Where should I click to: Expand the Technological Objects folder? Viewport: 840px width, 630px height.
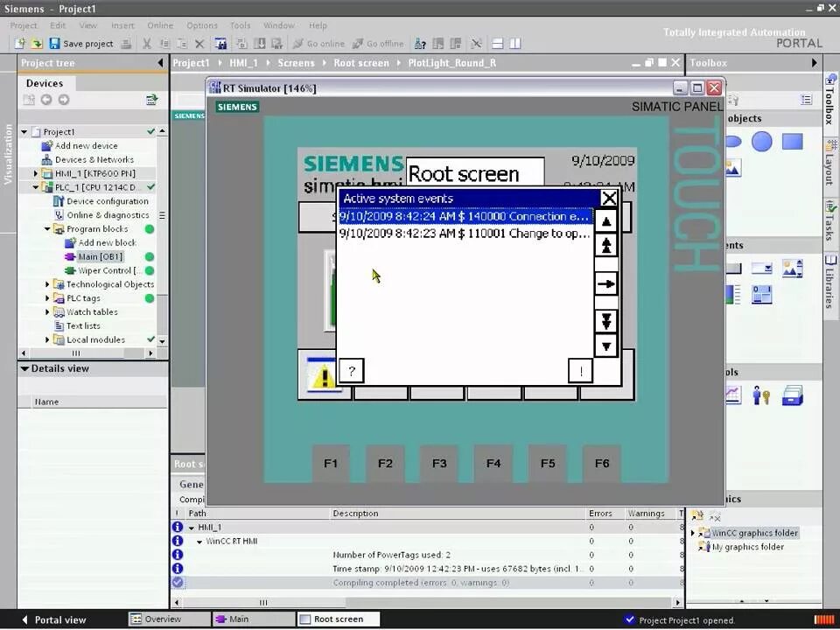(x=47, y=284)
